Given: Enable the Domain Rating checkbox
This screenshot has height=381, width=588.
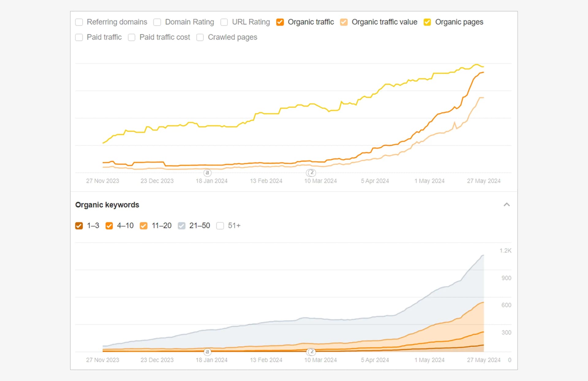Looking at the screenshot, I should click(157, 22).
